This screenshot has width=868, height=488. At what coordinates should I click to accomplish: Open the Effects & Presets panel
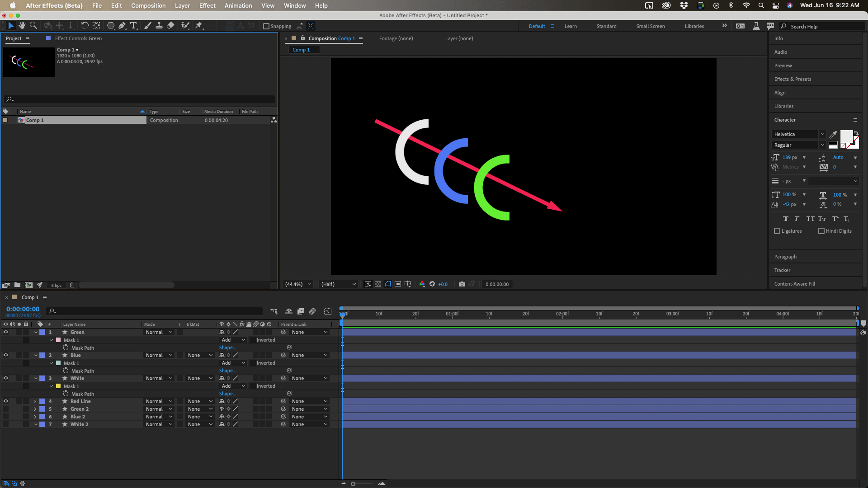point(792,79)
